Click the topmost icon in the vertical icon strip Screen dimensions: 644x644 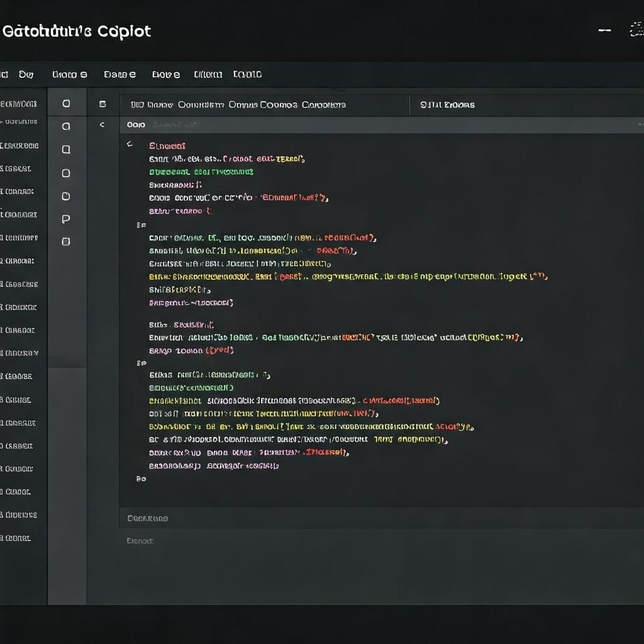[66, 104]
